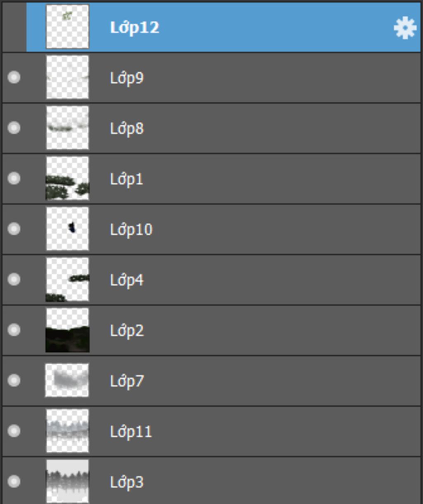Click the Lớp2 dark ground thumbnail
Screen dimensions: 423x504
67,330
